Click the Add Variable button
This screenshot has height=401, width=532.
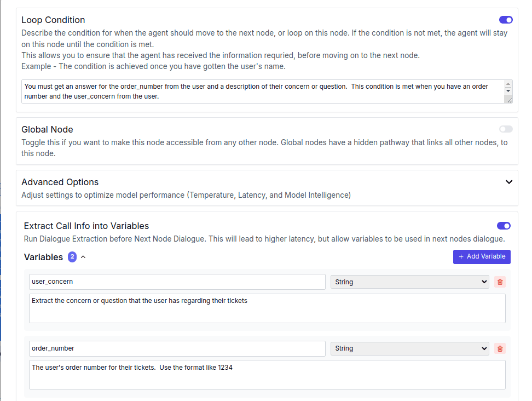click(x=482, y=257)
